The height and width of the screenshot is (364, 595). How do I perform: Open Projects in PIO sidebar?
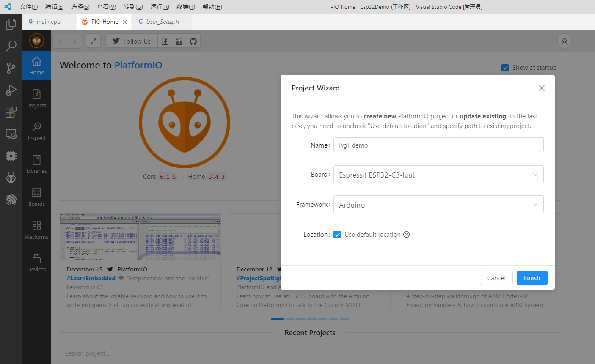[x=37, y=99]
